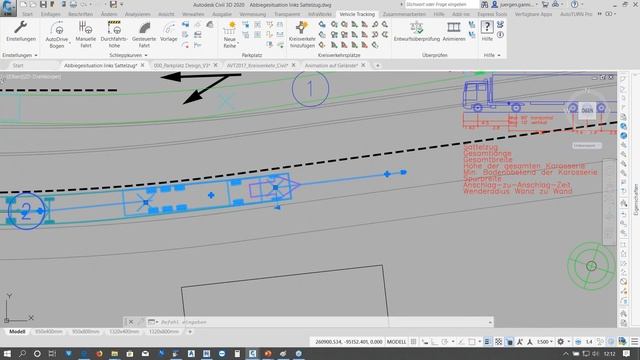
Task: Toggle lineweight display in the status bar
Action: 487,342
